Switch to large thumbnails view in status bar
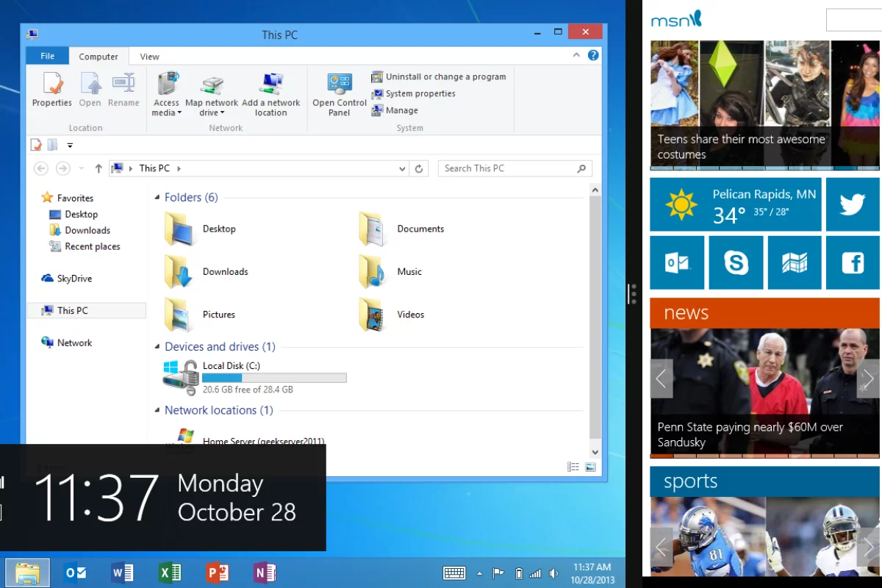Screen dimensions: 882x588 (x=590, y=466)
